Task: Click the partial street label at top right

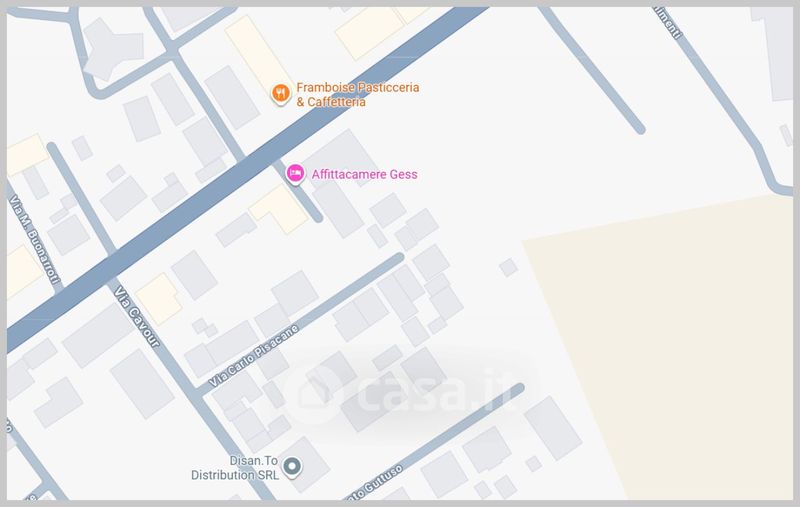Action: coord(668,23)
